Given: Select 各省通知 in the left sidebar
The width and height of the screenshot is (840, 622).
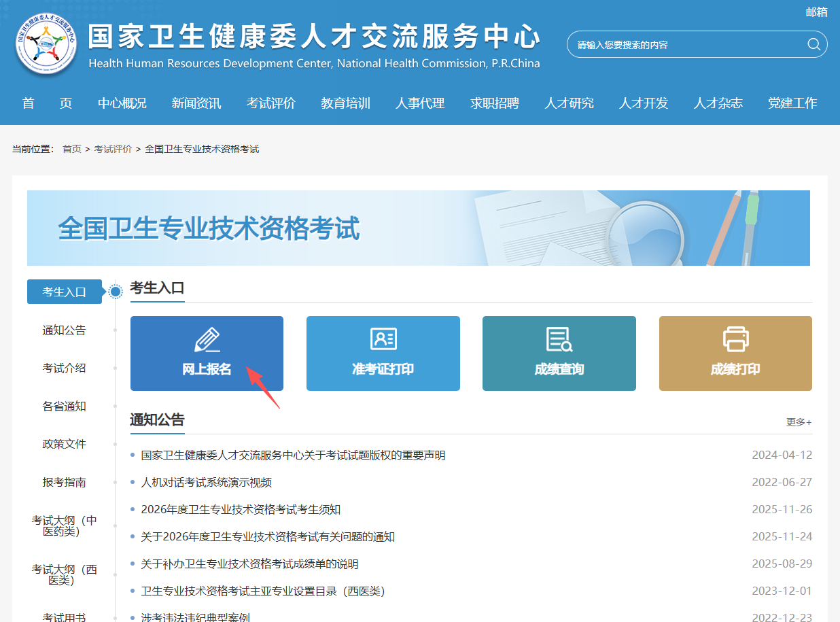Looking at the screenshot, I should point(65,407).
